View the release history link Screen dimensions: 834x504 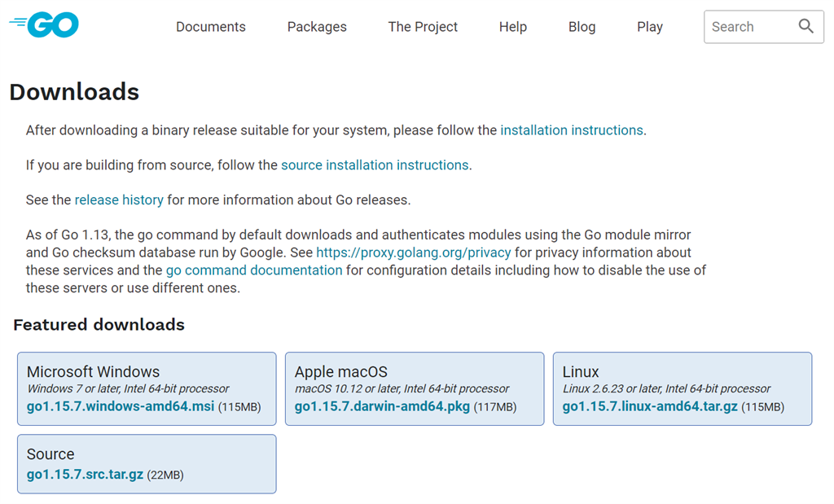pyautogui.click(x=119, y=200)
